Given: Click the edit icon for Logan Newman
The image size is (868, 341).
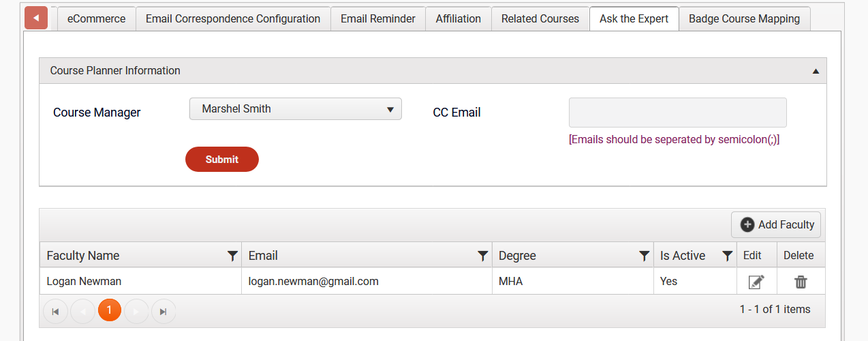Looking at the screenshot, I should (x=756, y=282).
